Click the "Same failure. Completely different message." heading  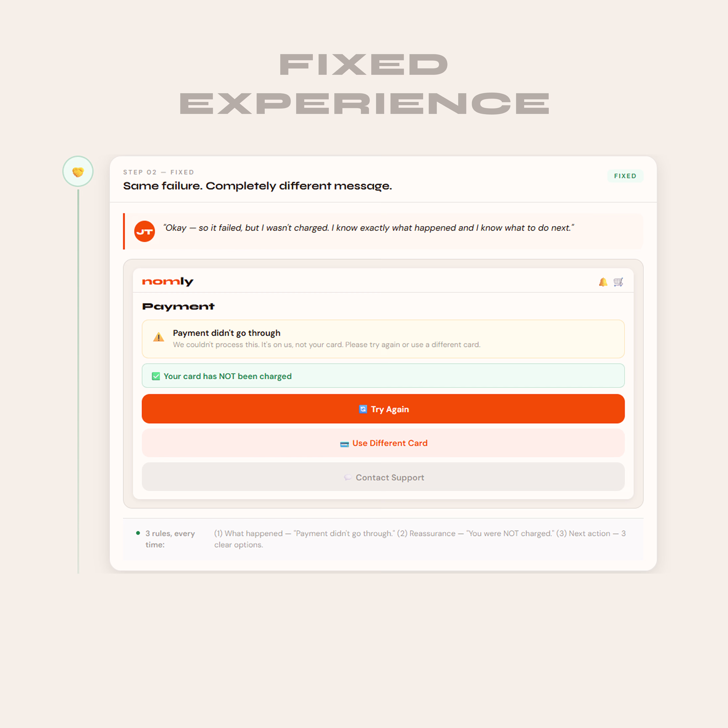(257, 186)
